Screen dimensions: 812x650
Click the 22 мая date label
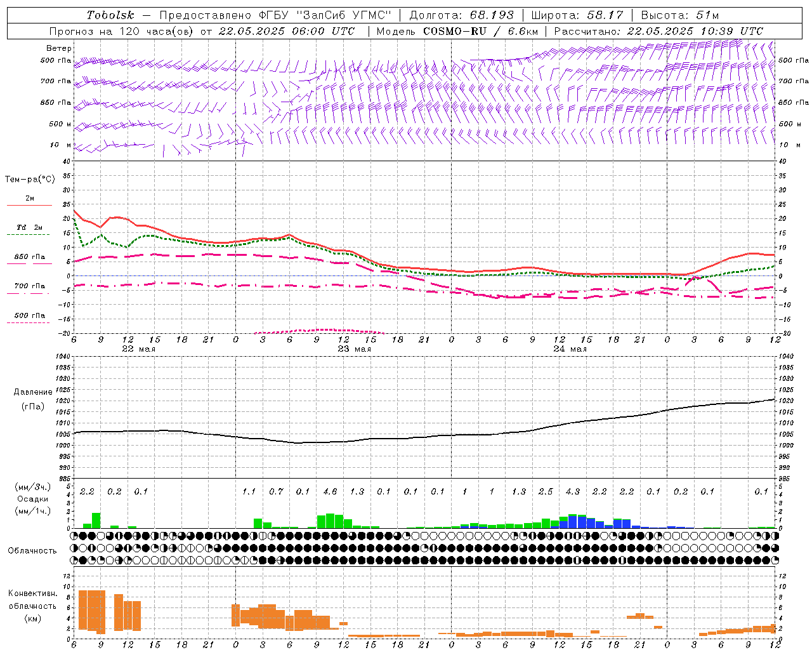(138, 349)
